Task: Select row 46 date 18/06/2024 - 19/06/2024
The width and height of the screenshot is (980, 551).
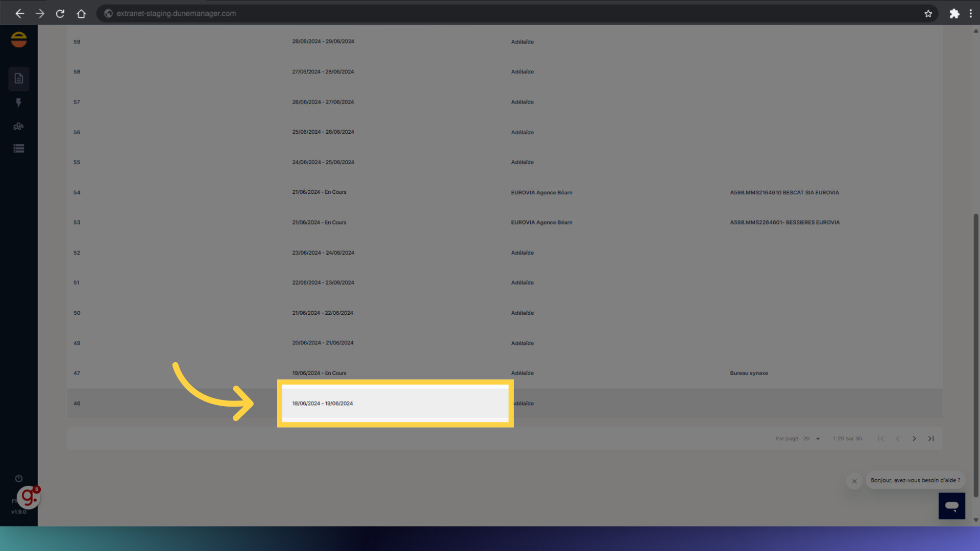Action: point(323,404)
